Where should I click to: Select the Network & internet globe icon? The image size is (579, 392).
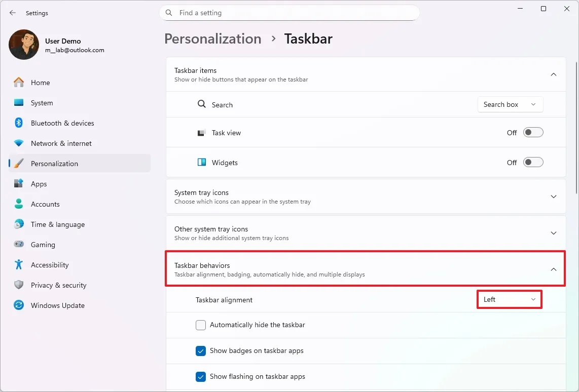click(18, 143)
